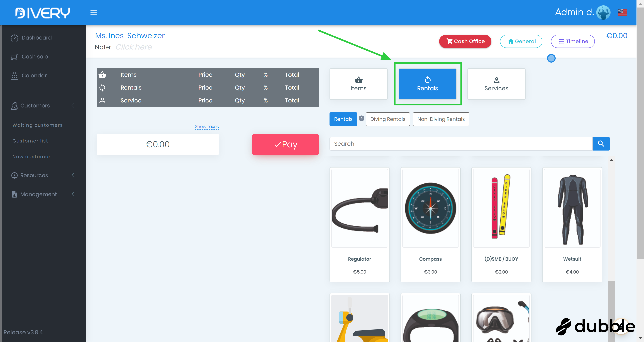Click the blue search magnifier button
Image resolution: width=644 pixels, height=342 pixels.
pyautogui.click(x=601, y=144)
